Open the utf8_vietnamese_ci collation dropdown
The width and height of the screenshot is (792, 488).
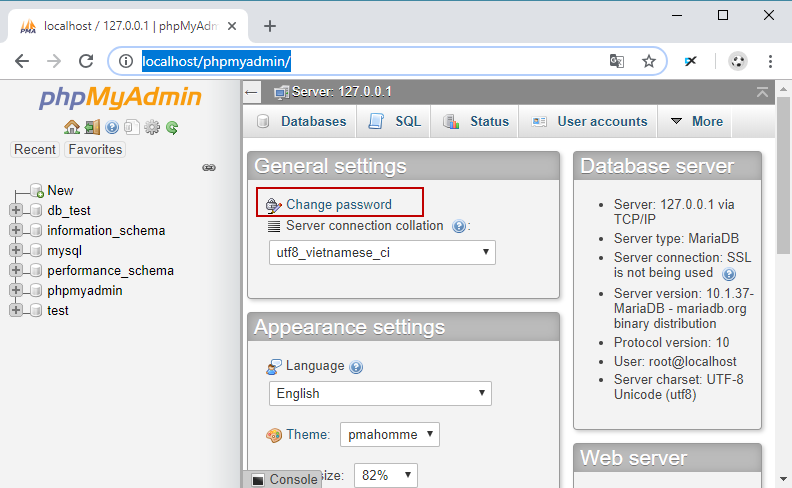coord(382,253)
